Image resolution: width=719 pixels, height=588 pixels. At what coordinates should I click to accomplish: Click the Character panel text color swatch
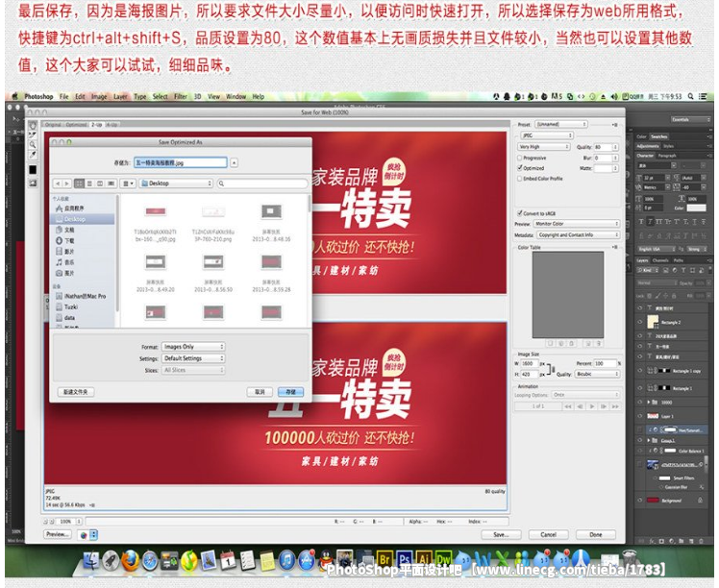click(696, 208)
